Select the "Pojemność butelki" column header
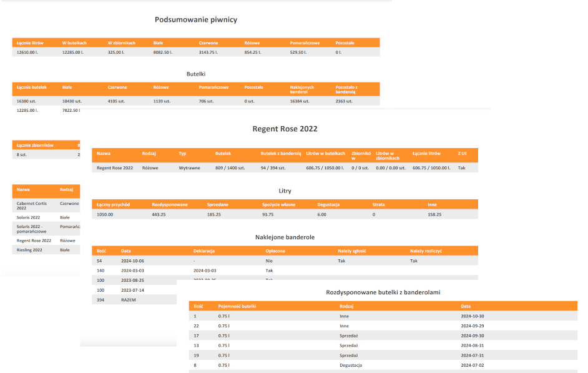588x373 pixels. tap(237, 306)
